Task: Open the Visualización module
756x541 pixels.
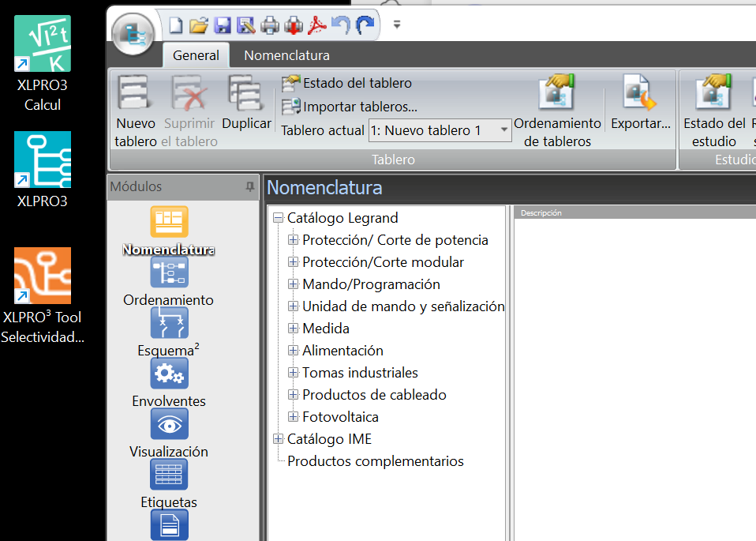Action: tap(169, 434)
